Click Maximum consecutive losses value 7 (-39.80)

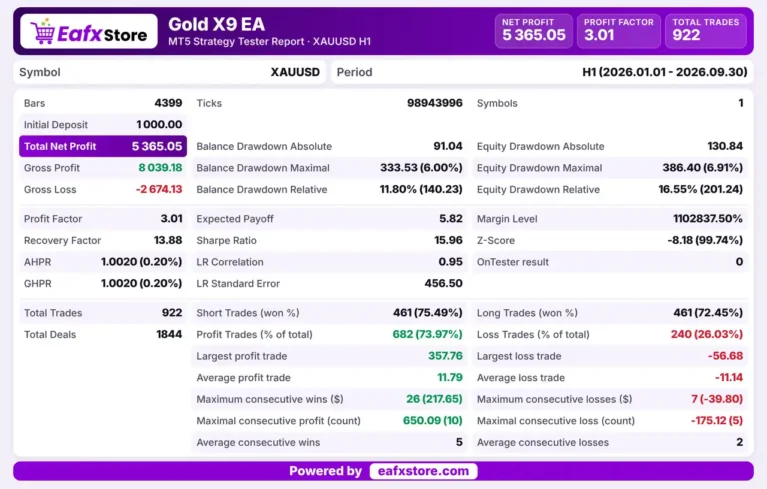(x=717, y=399)
